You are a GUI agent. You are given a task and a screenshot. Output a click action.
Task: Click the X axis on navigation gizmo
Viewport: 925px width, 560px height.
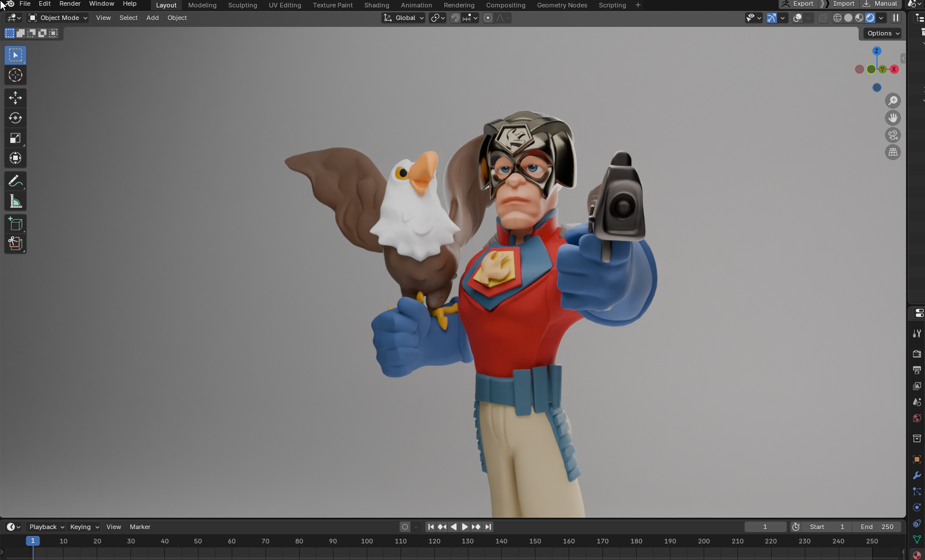(894, 69)
